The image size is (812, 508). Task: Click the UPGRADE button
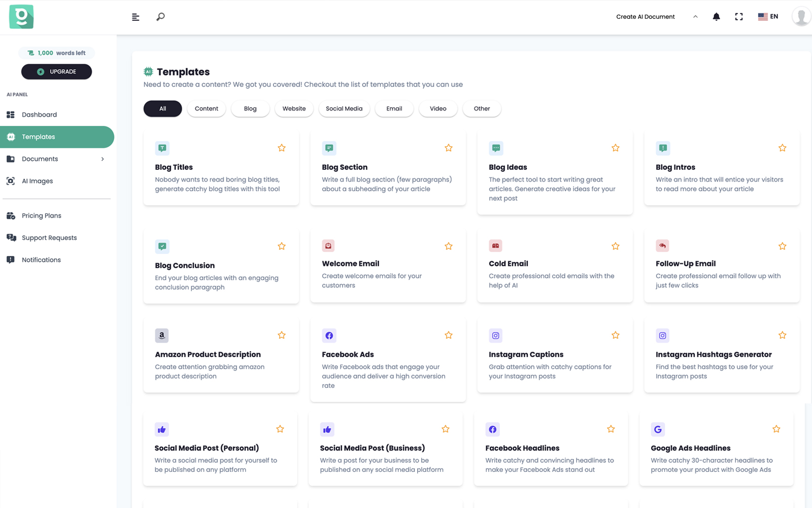tap(56, 72)
